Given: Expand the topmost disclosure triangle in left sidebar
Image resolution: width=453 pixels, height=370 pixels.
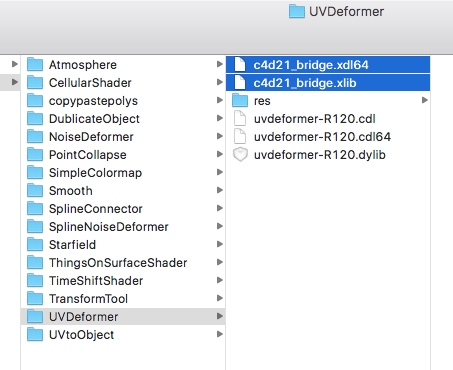Looking at the screenshot, I should pos(14,64).
